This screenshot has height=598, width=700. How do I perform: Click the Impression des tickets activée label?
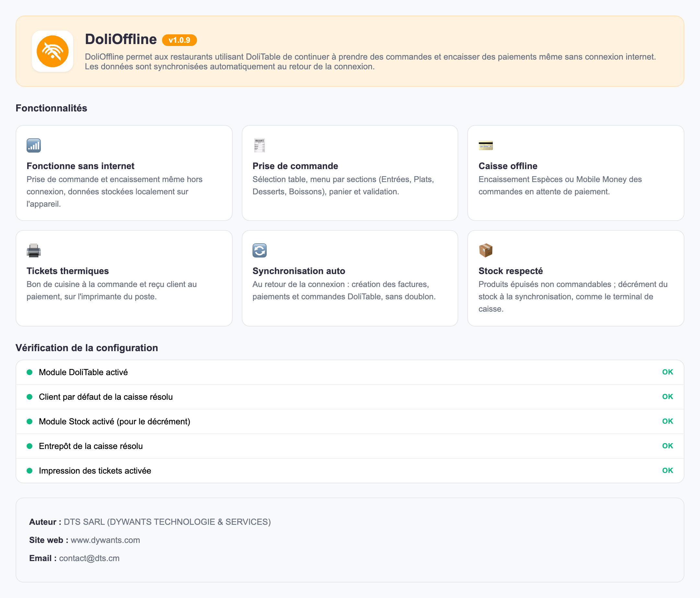tap(95, 471)
